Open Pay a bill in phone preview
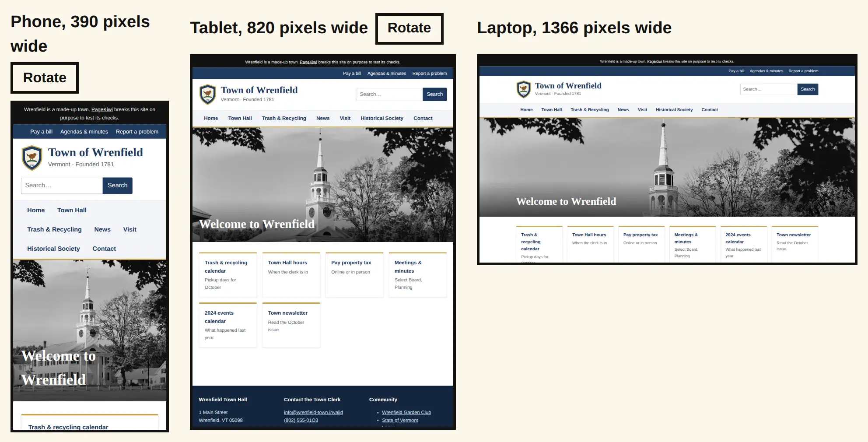Viewport: 868px width, 442px height. pos(42,132)
